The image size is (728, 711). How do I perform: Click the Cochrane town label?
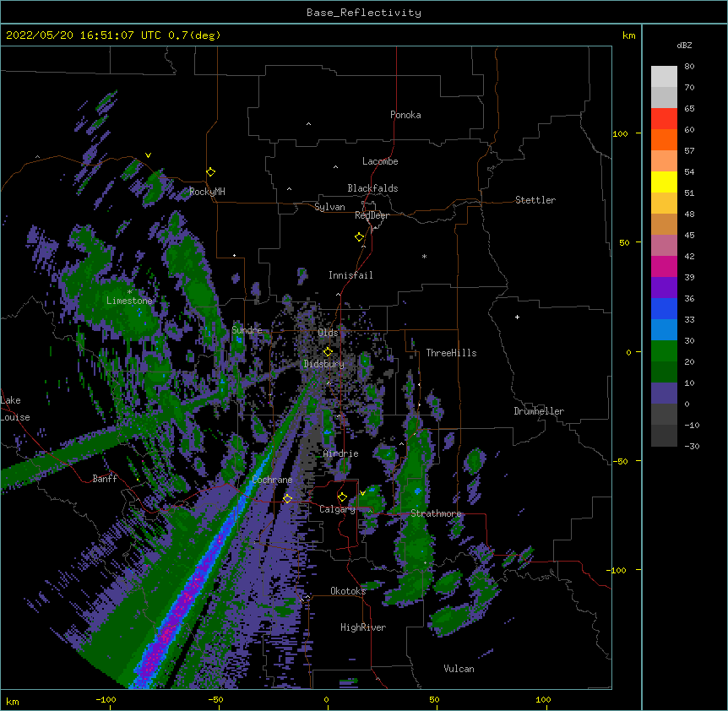[272, 480]
